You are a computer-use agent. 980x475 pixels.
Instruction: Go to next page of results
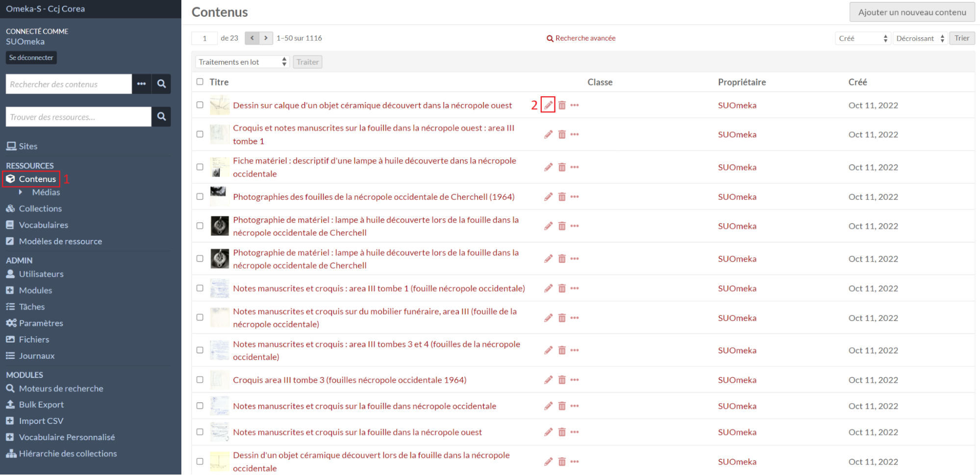click(x=266, y=38)
